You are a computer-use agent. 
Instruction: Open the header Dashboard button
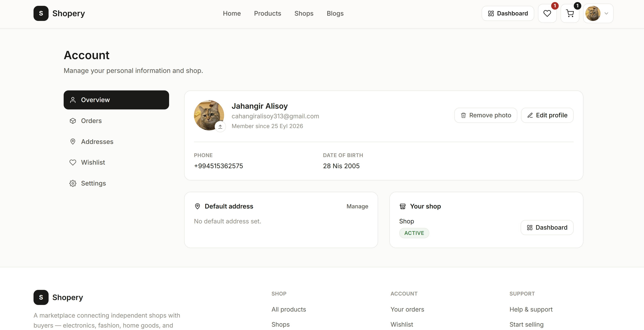(x=508, y=14)
